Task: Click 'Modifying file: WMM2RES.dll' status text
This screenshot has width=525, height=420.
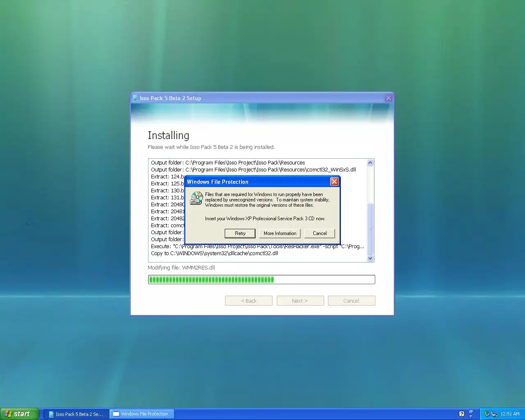Action: 181,268
